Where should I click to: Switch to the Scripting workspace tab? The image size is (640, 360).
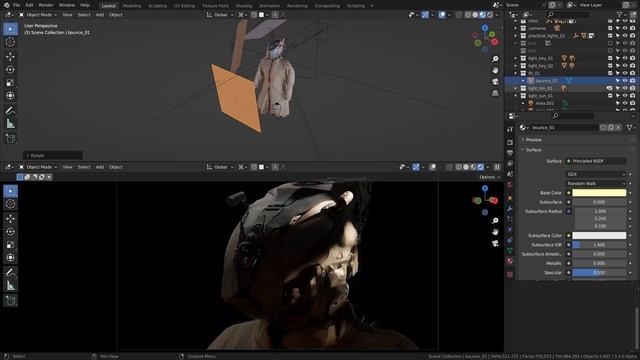tap(356, 6)
